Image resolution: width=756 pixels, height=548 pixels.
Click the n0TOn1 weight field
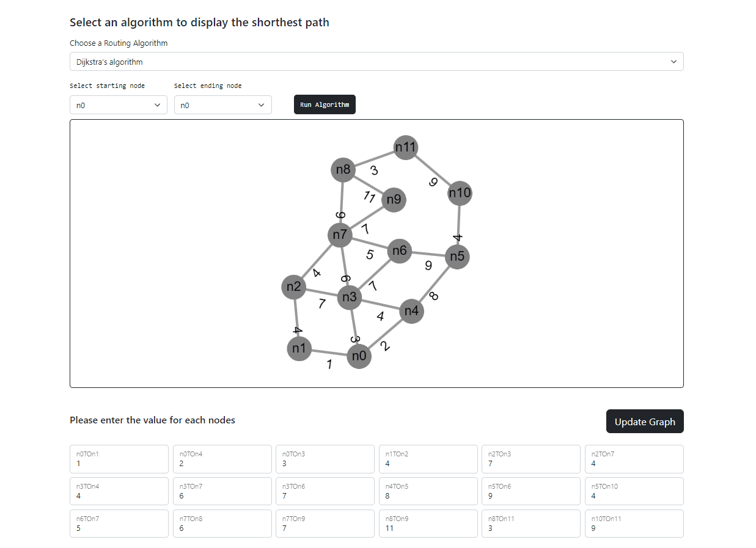click(x=119, y=459)
